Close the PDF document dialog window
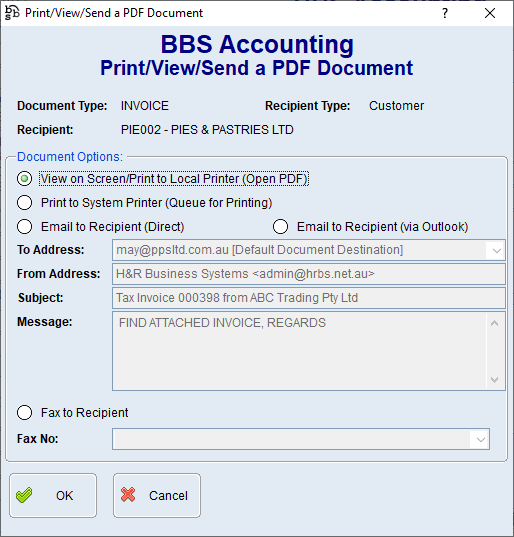This screenshot has width=514, height=537. [x=490, y=13]
